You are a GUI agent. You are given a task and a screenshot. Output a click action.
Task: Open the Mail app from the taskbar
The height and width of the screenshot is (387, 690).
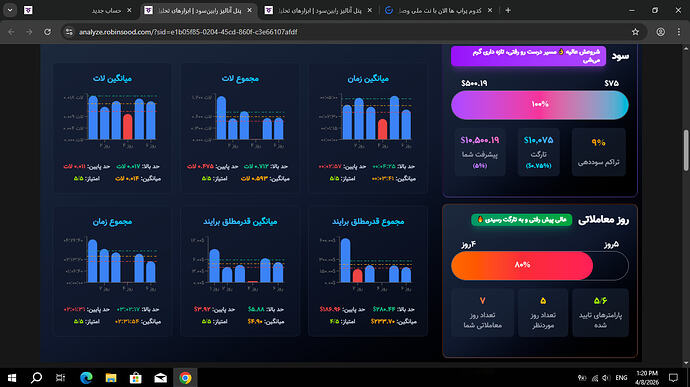pyautogui.click(x=160, y=378)
